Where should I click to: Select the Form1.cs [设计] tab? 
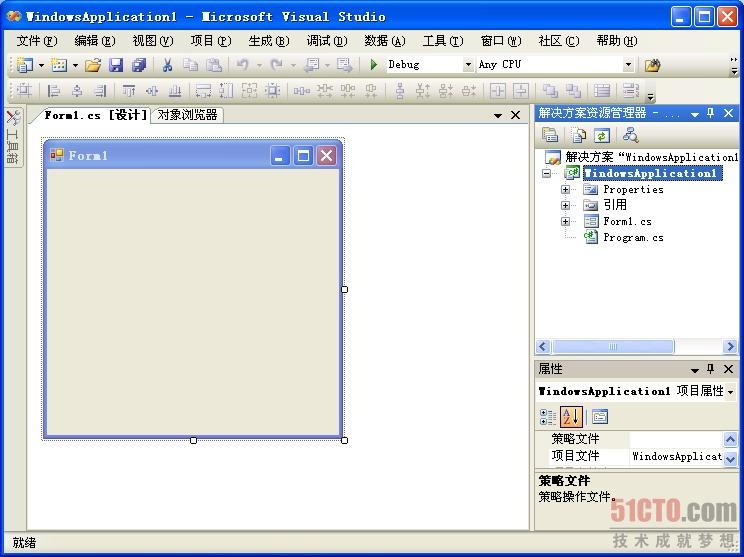click(95, 115)
